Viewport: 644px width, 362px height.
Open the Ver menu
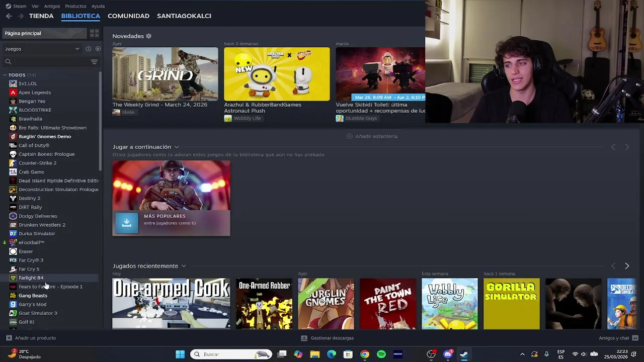(x=35, y=6)
